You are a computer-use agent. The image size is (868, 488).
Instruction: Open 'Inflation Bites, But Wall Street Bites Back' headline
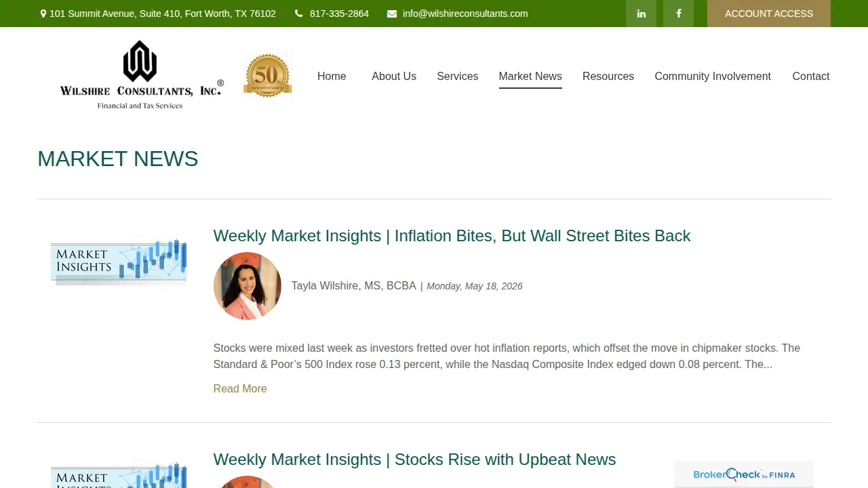452,236
